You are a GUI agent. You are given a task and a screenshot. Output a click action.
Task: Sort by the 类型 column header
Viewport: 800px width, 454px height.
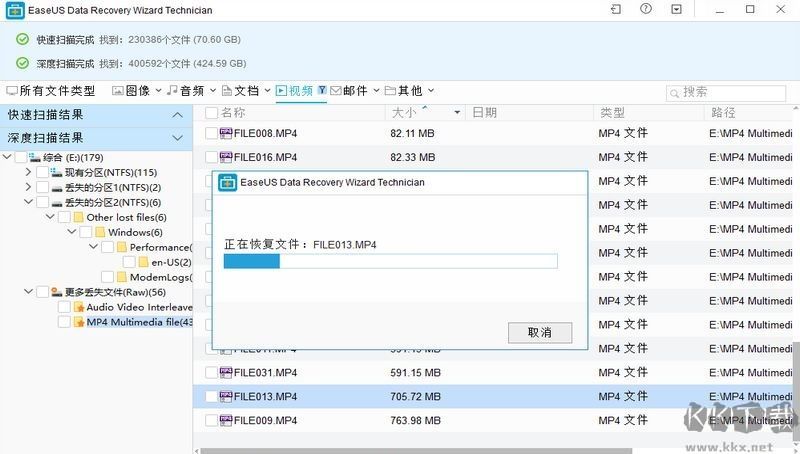[612, 112]
